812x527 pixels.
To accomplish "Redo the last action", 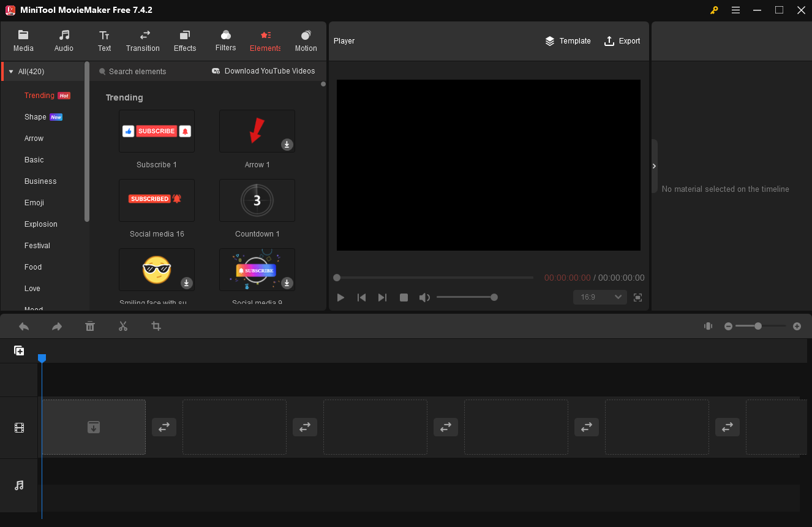I will pyautogui.click(x=57, y=327).
